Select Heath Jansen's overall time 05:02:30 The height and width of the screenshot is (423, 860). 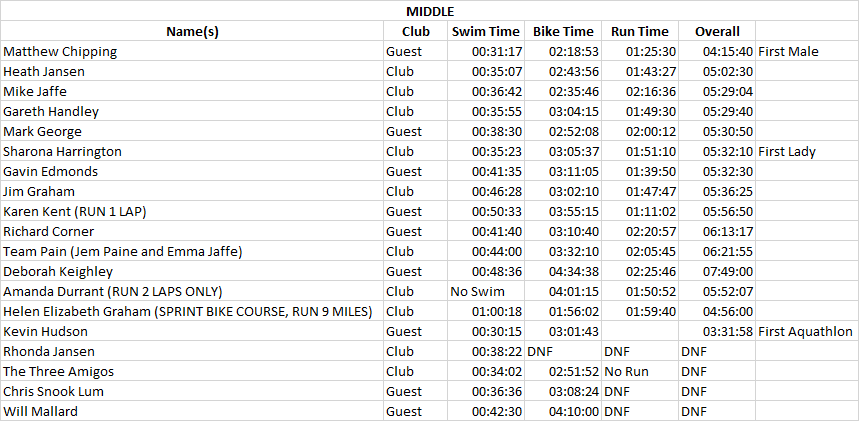tap(728, 71)
